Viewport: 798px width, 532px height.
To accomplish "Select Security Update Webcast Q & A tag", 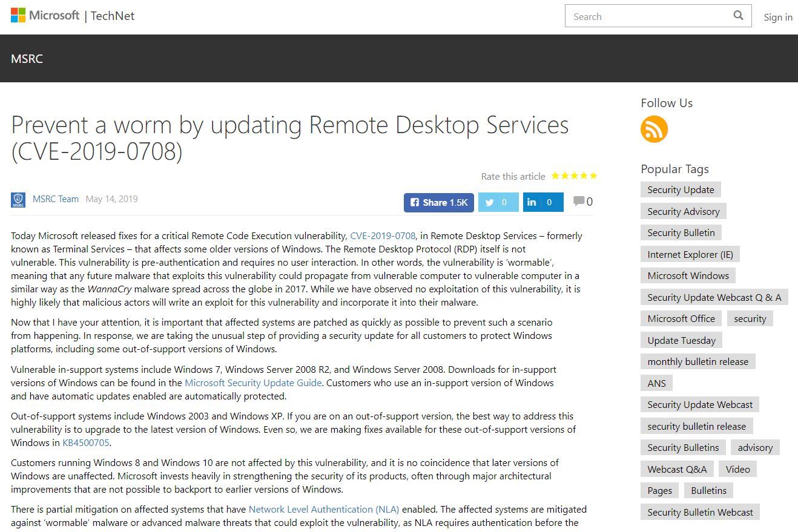I will (x=714, y=297).
